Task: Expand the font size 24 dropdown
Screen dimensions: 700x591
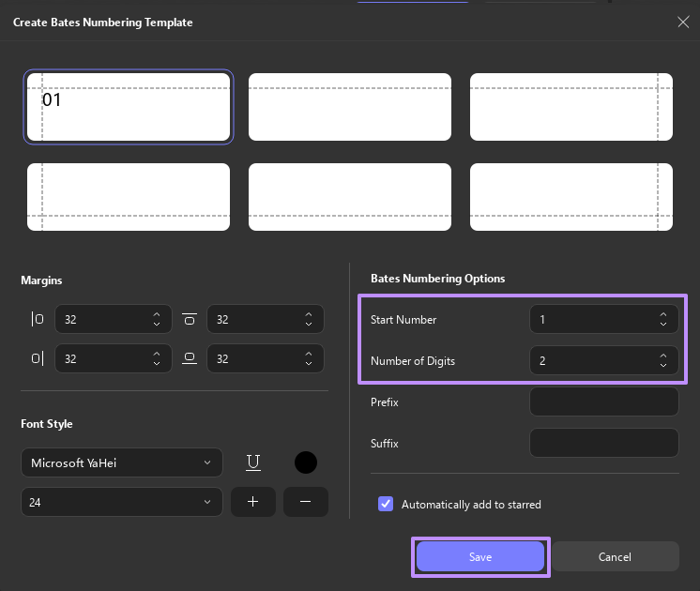Action: click(x=122, y=502)
